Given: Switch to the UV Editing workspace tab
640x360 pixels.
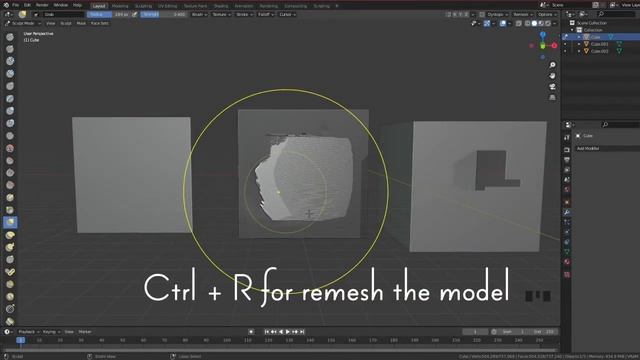Looking at the screenshot, I should tap(168, 6).
